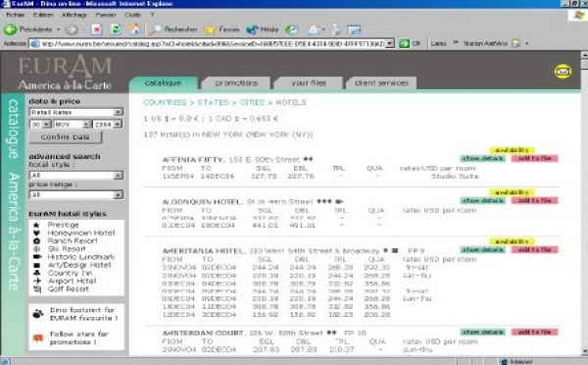Click the Dino footprint icon

click(38, 314)
